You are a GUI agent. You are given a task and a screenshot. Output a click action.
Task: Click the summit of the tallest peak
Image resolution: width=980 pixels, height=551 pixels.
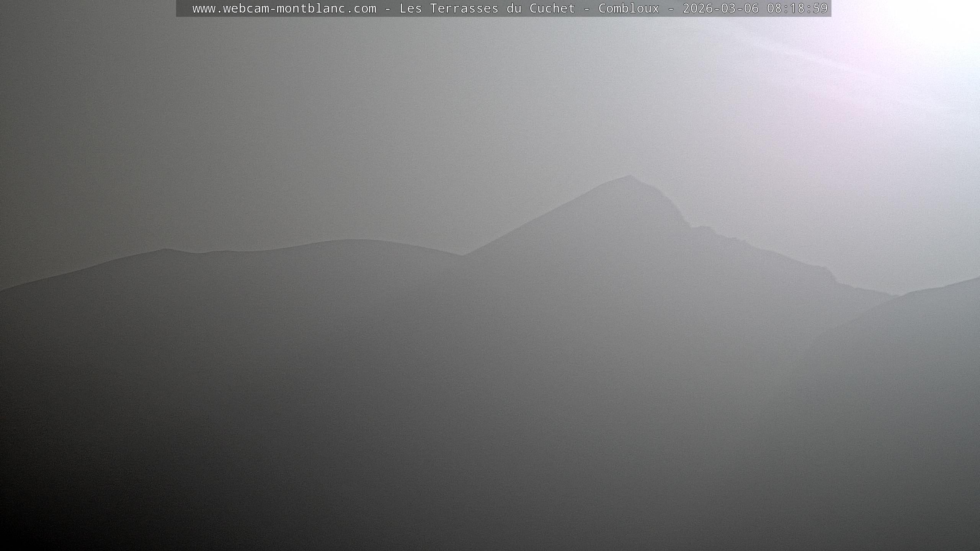[x=629, y=176]
